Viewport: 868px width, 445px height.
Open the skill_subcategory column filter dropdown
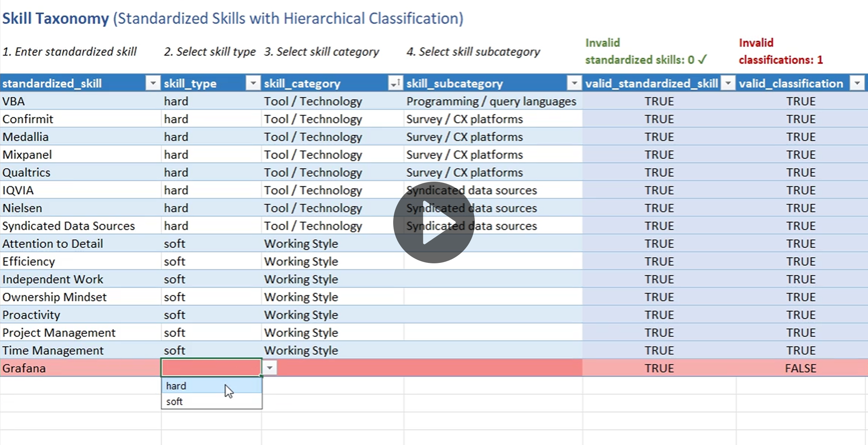574,83
